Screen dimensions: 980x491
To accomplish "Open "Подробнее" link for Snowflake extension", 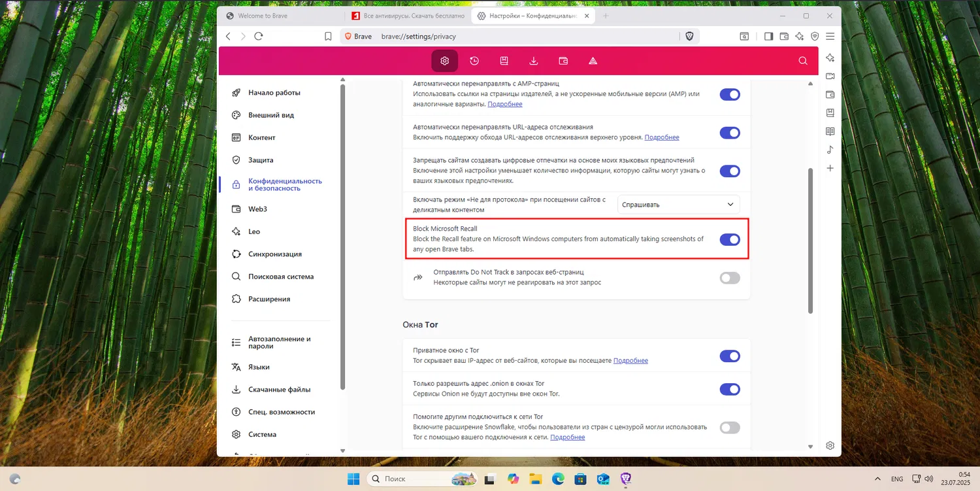I will (x=568, y=437).
